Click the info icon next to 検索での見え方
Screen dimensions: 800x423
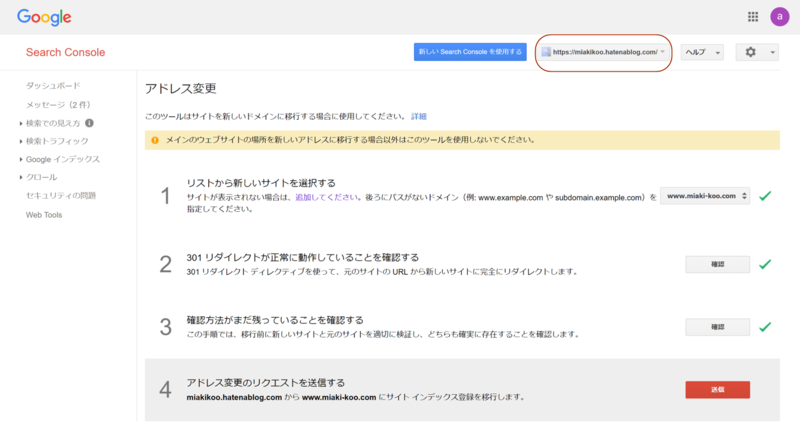pos(89,123)
